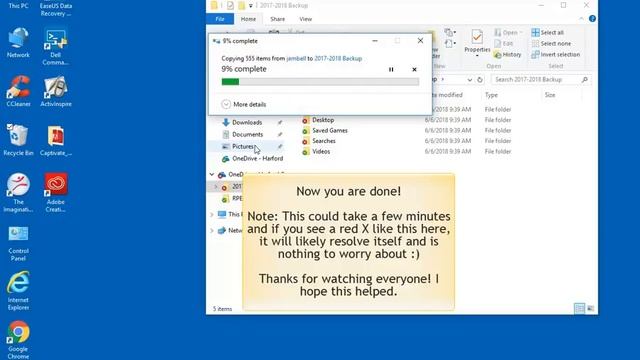Switch to the Share ribbon tab
640x360 pixels.
(x=278, y=19)
